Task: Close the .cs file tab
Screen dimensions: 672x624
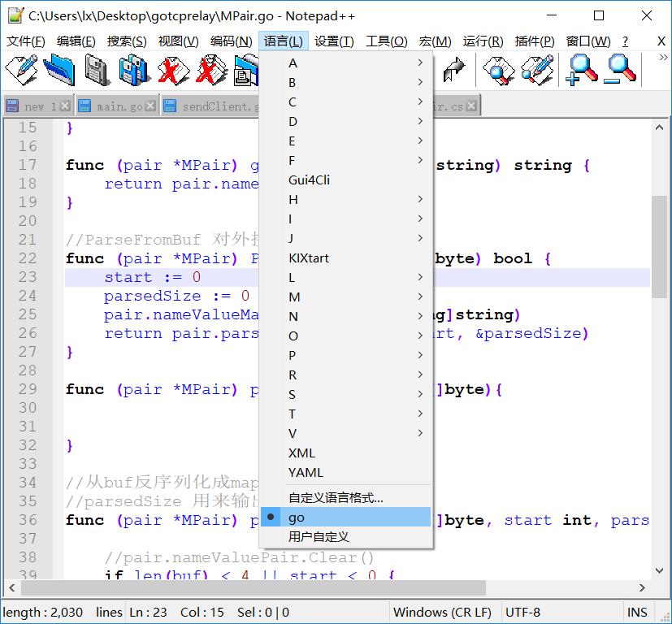Action: coord(471,106)
